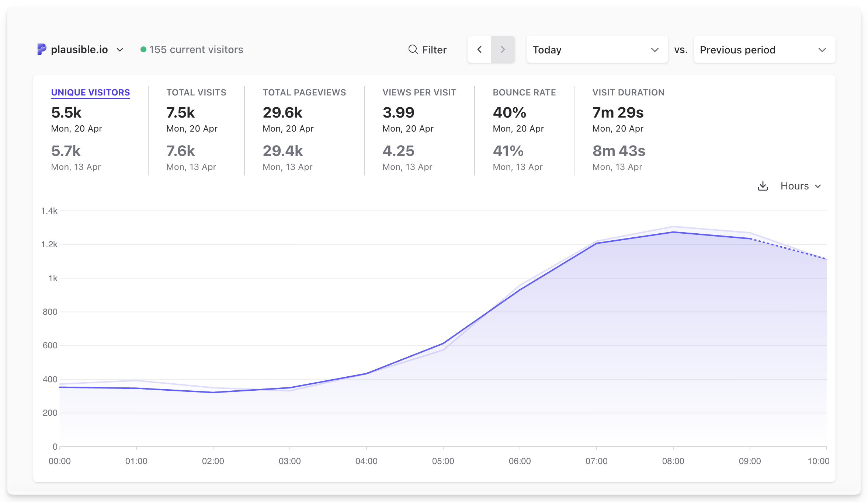Viewport: 868px width, 502px height.
Task: Select Views Per Visit metric
Action: tap(419, 93)
